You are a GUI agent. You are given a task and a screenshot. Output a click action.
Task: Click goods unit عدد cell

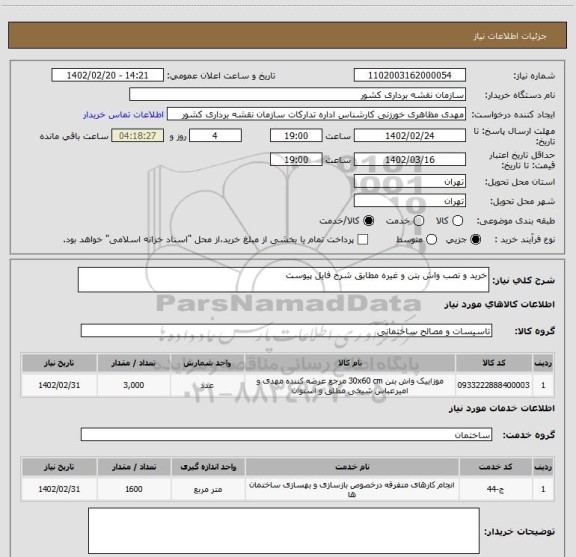tap(207, 385)
